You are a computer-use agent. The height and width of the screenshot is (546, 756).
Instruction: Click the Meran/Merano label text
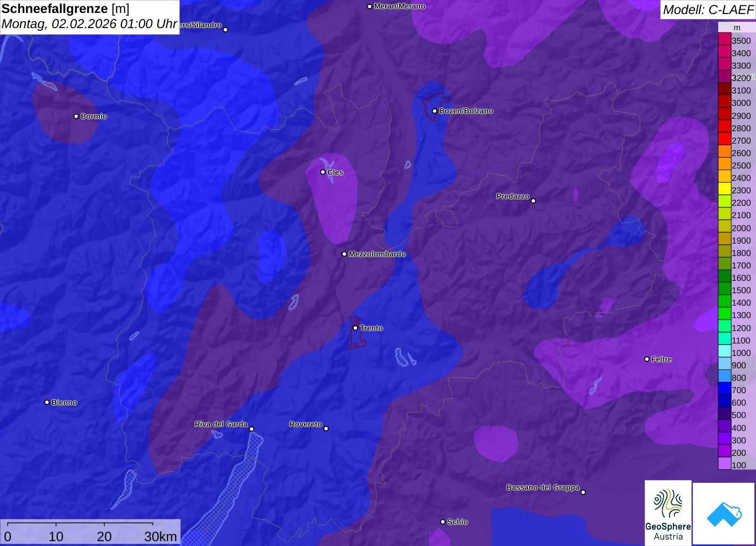400,6
